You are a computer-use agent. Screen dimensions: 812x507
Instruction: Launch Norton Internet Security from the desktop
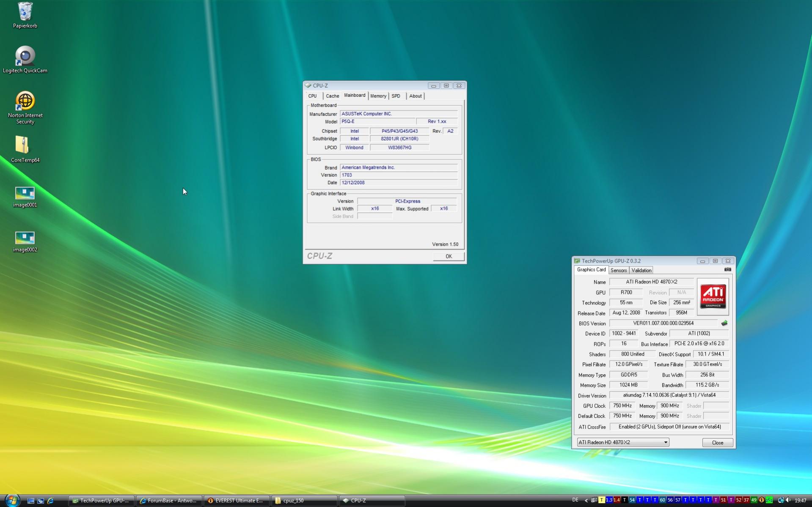(x=25, y=101)
